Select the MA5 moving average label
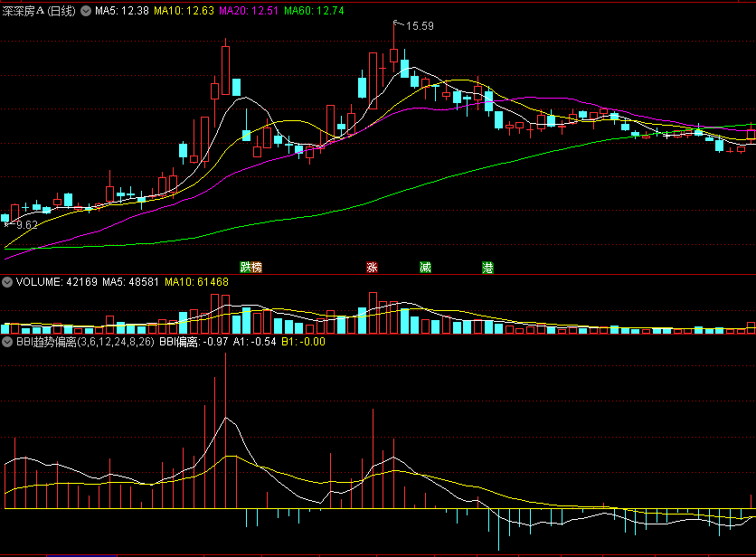 click(121, 11)
